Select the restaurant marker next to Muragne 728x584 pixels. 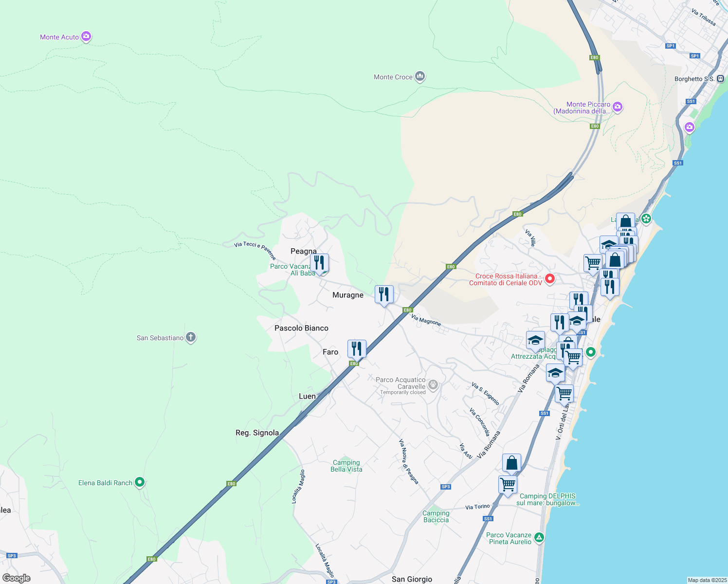(384, 295)
